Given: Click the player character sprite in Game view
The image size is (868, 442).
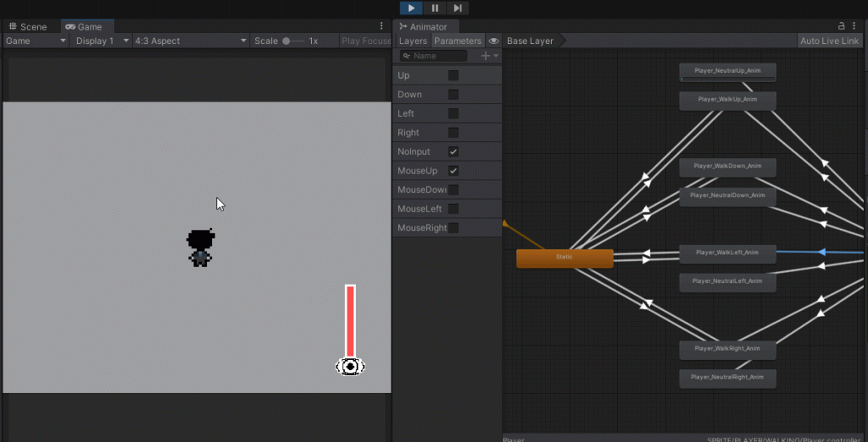Looking at the screenshot, I should click(x=200, y=248).
